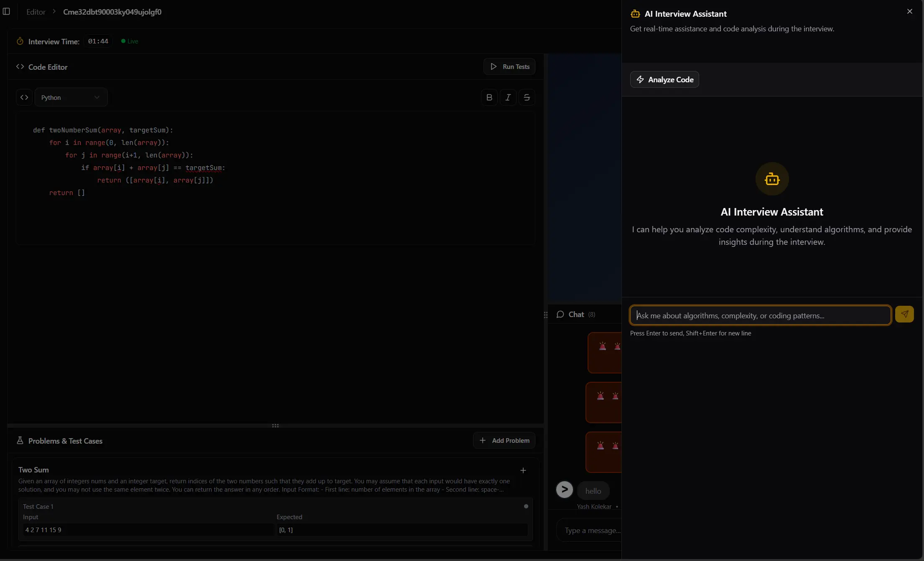The image size is (924, 561).
Task: Apply italic formatting in the code editor toolbar
Action: click(508, 97)
